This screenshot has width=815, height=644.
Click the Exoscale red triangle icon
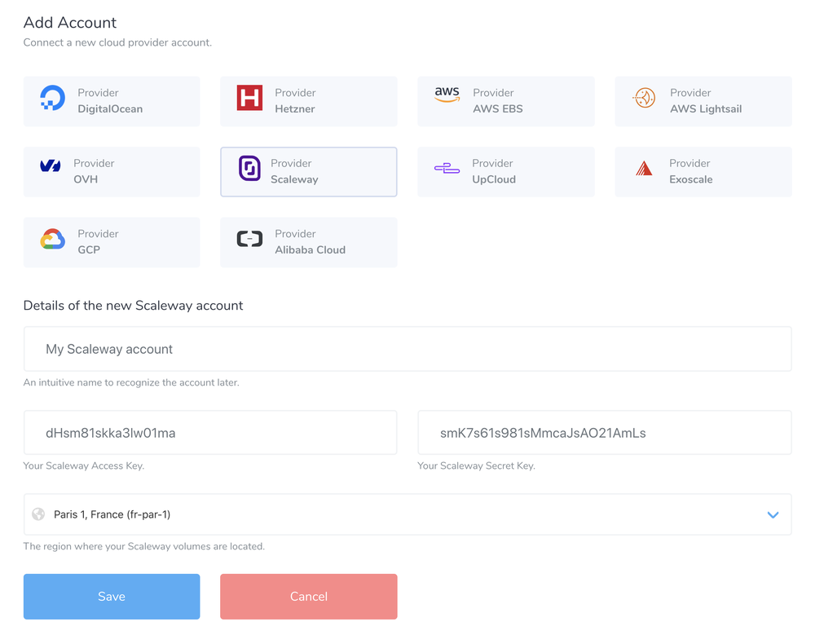(x=644, y=169)
